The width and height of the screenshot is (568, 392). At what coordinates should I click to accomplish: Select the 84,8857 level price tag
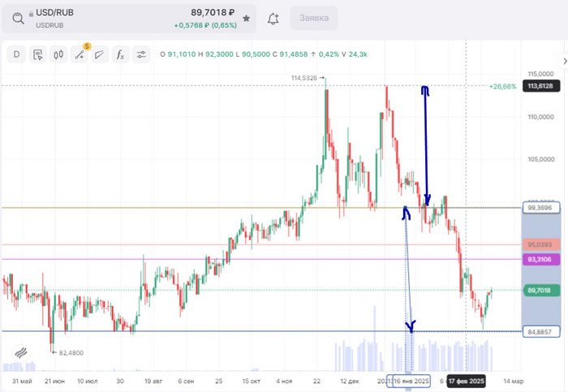pyautogui.click(x=541, y=331)
